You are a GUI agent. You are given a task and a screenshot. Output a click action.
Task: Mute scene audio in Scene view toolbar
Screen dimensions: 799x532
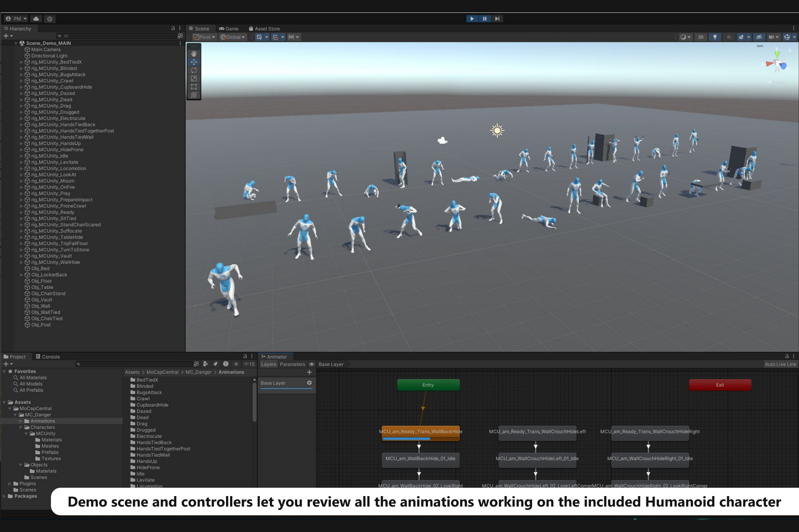pyautogui.click(x=728, y=37)
